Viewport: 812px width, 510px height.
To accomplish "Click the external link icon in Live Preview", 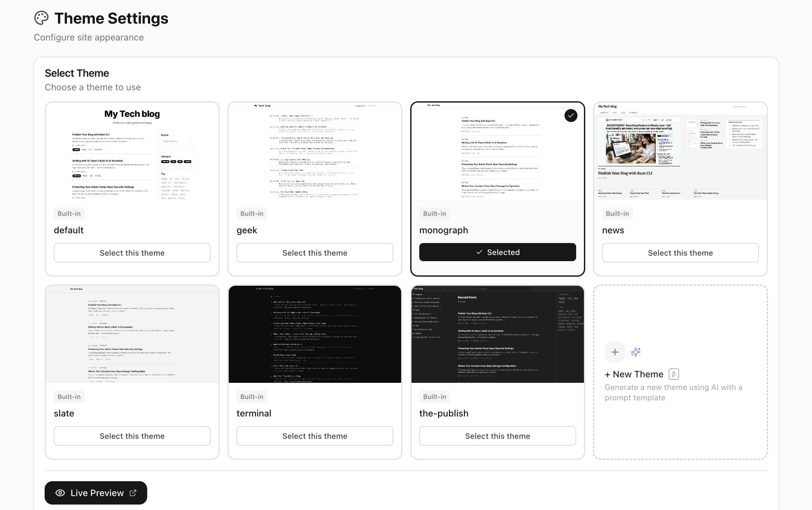I will click(133, 493).
